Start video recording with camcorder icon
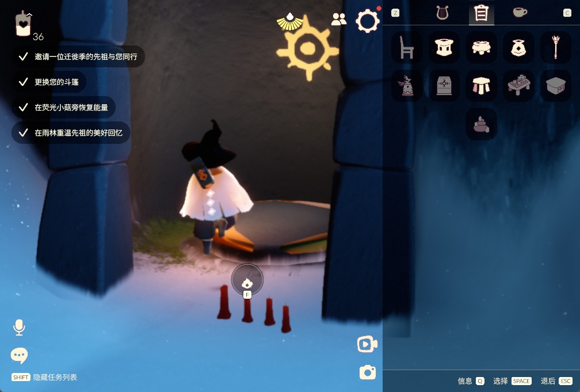Viewport: 580px width, 392px height. pyautogui.click(x=367, y=344)
